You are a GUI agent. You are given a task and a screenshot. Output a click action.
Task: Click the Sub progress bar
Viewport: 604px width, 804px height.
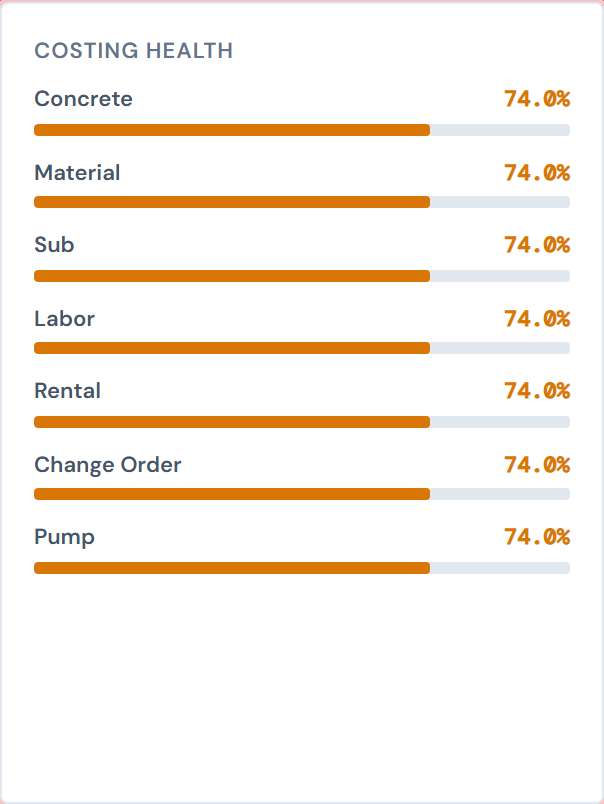point(300,275)
